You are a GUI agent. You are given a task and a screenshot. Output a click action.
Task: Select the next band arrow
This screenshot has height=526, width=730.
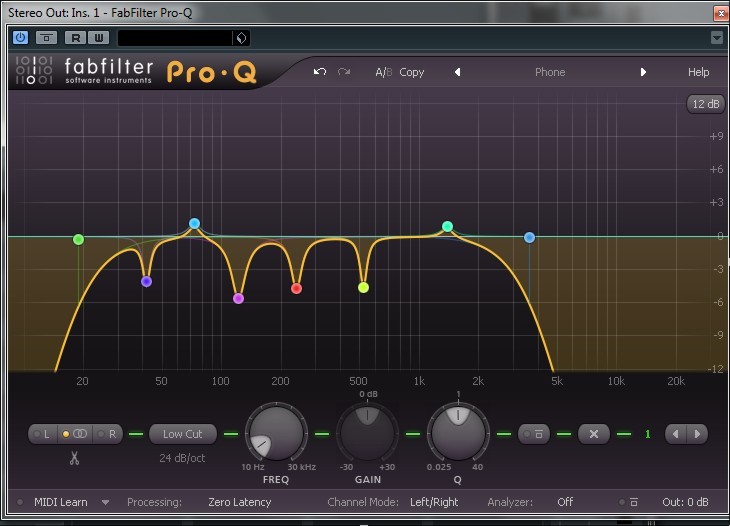[697, 434]
